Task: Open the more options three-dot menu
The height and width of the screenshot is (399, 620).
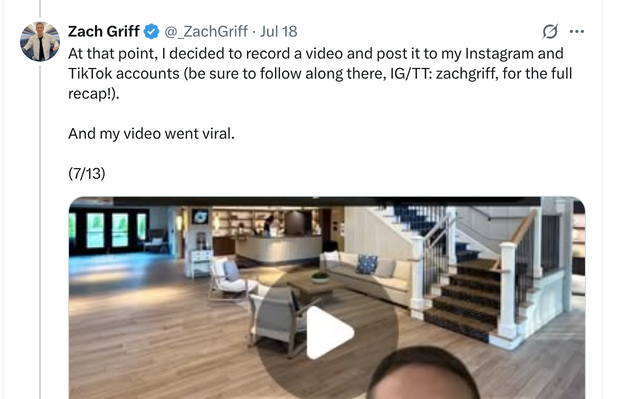Action: pyautogui.click(x=577, y=32)
